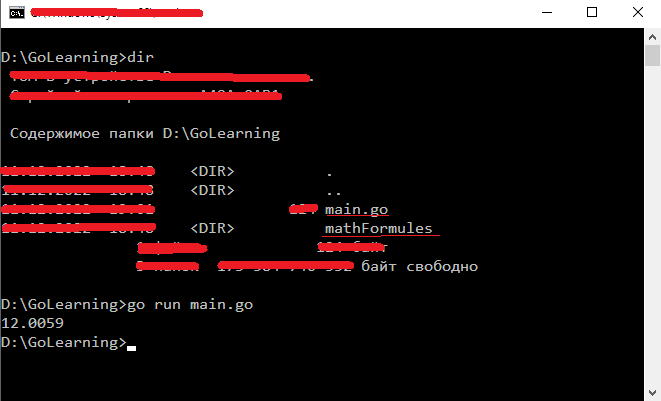Click the mathFormules directory name
Screen dimensions: 661x401
click(x=379, y=229)
